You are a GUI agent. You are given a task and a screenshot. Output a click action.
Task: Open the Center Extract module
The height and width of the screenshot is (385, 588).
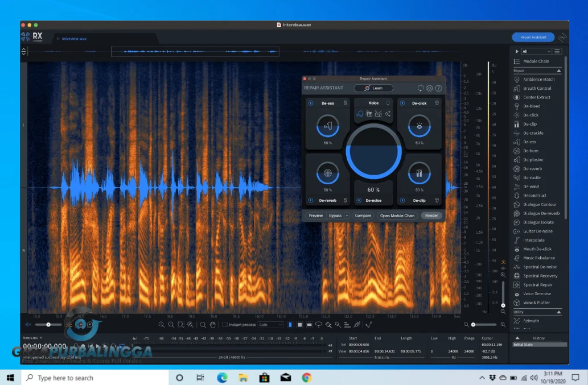point(532,97)
